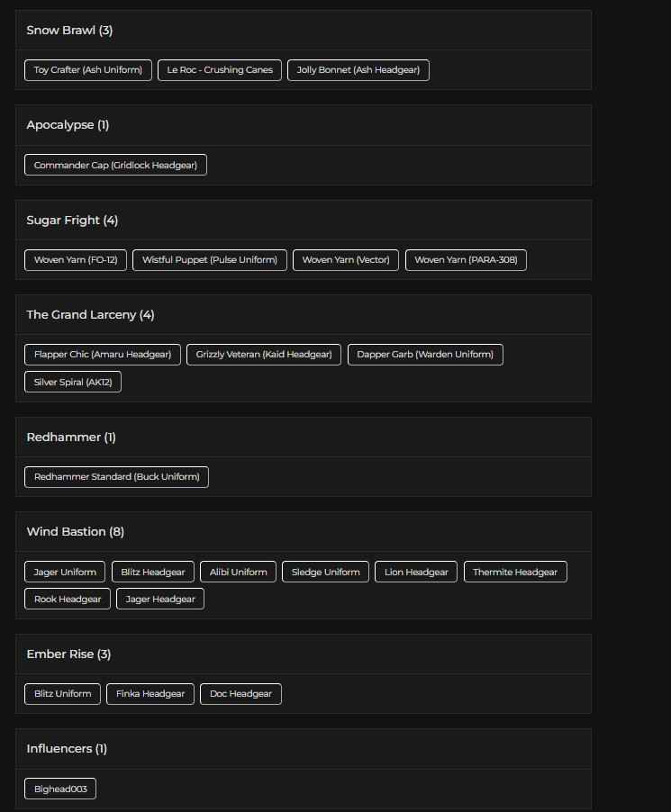Choose the Finka Headgear tag
The width and height of the screenshot is (671, 812).
(x=150, y=694)
